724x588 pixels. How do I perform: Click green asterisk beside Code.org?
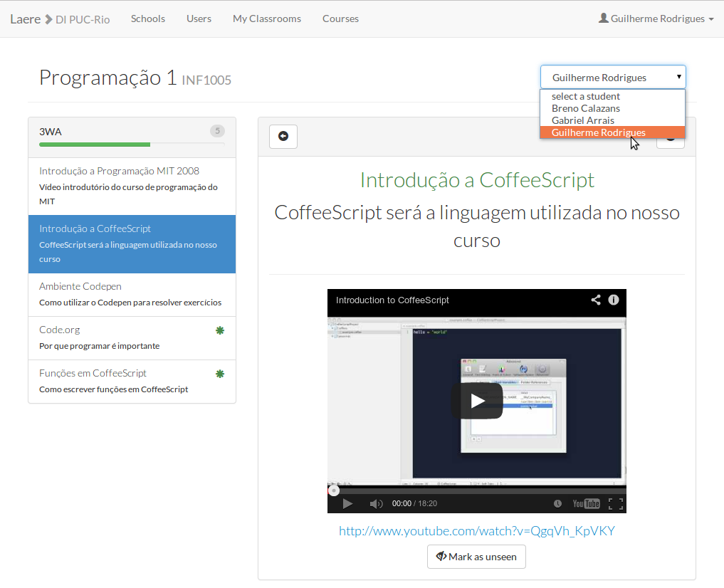click(x=220, y=330)
